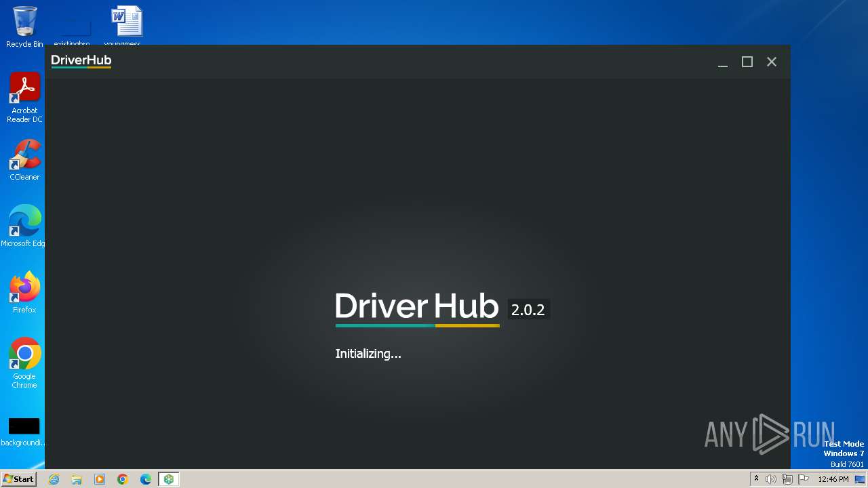Open the Word document icon on the desktop
Viewport: 868px width, 488px height.
point(126,24)
